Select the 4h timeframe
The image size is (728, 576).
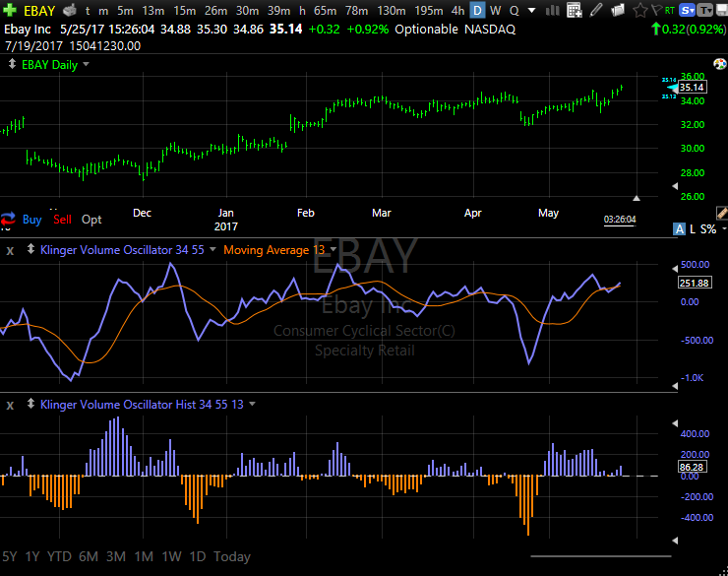(457, 10)
